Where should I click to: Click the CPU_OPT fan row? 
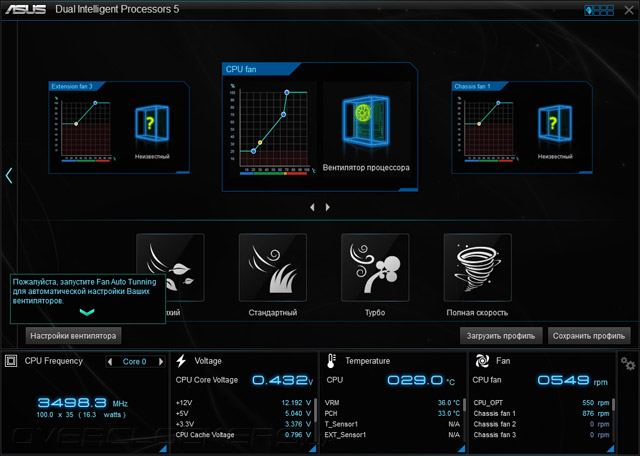(541, 403)
